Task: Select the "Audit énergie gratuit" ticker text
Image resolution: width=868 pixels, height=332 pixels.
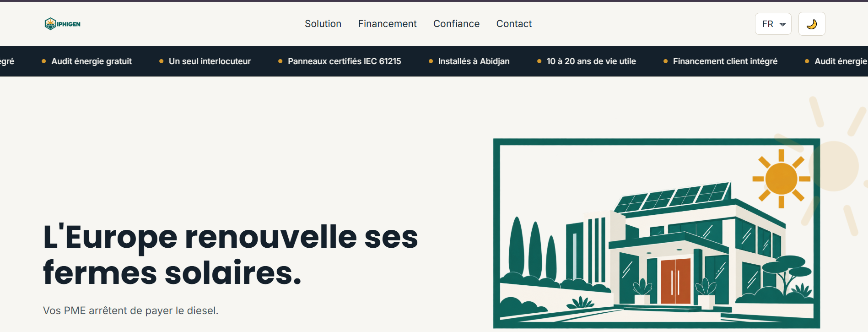Action: click(x=92, y=61)
